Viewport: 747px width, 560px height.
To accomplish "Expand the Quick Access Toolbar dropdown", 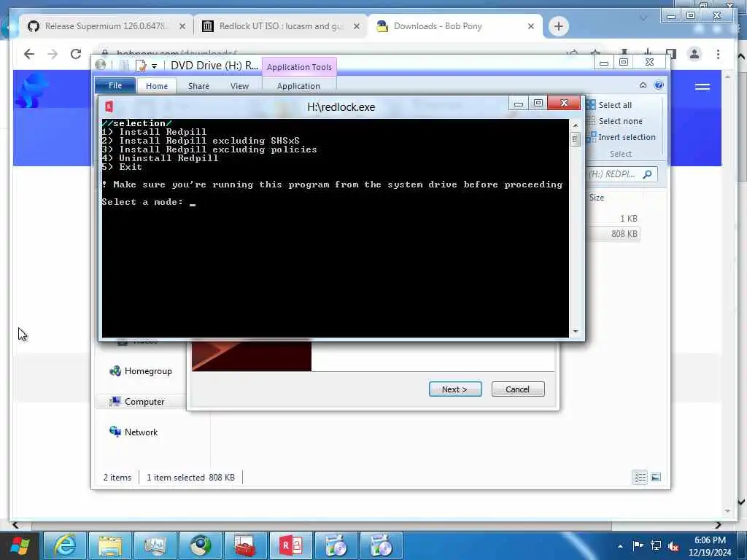I will tap(155, 66).
